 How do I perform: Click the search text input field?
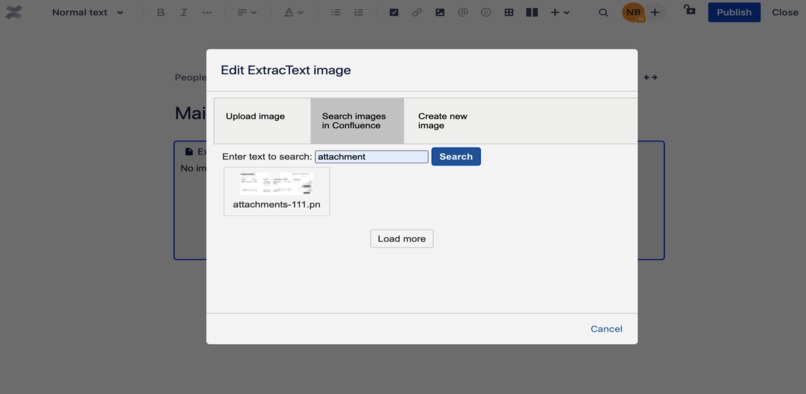[372, 157]
